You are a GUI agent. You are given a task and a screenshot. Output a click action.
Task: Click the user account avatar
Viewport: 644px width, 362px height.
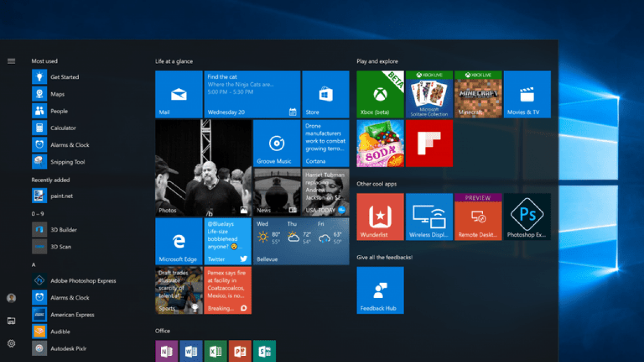click(11, 298)
